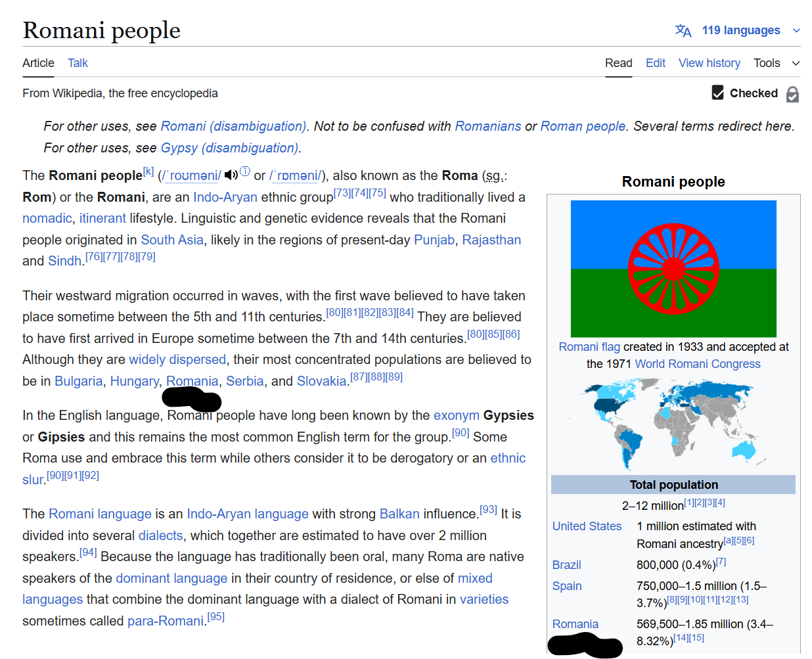Open the Indo-Aryan language link
The height and width of the screenshot is (659, 812).
point(248,514)
